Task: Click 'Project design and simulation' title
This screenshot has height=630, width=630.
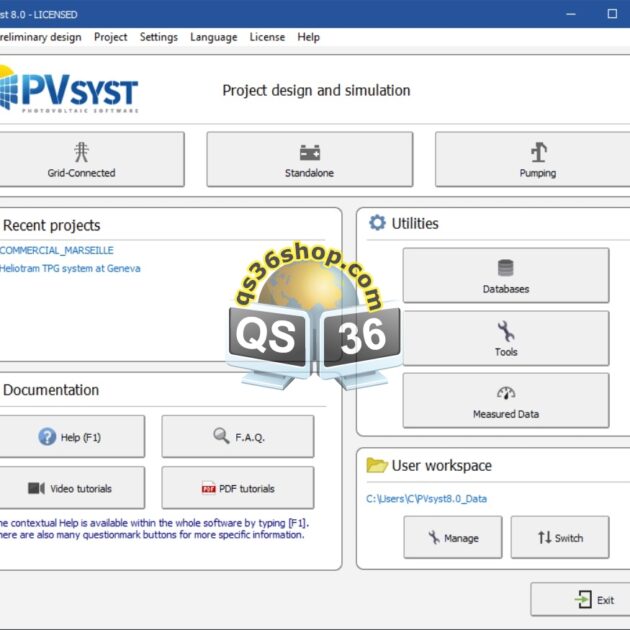Action: tap(316, 90)
